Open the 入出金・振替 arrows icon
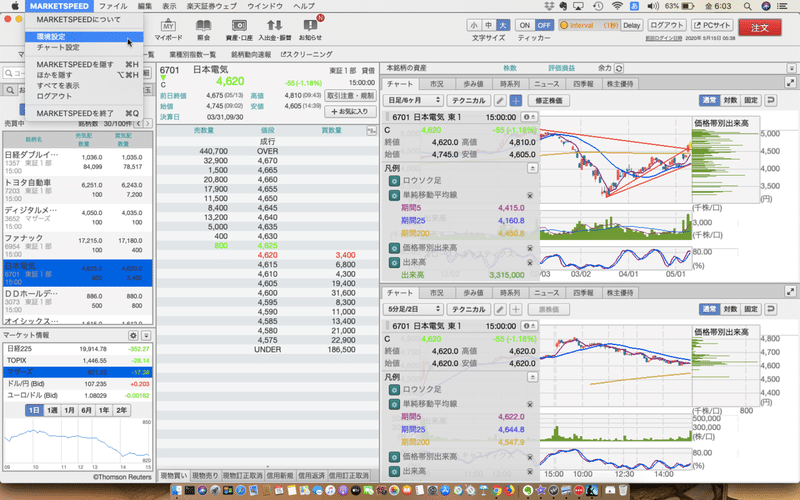Image resolution: width=800 pixels, height=500 pixels. point(274,29)
